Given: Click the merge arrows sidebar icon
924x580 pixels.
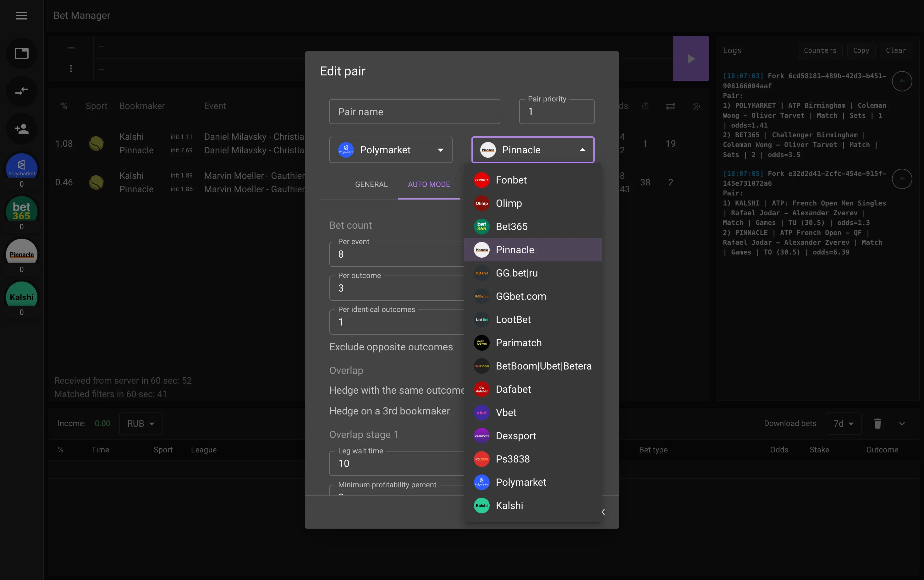Looking at the screenshot, I should point(21,91).
